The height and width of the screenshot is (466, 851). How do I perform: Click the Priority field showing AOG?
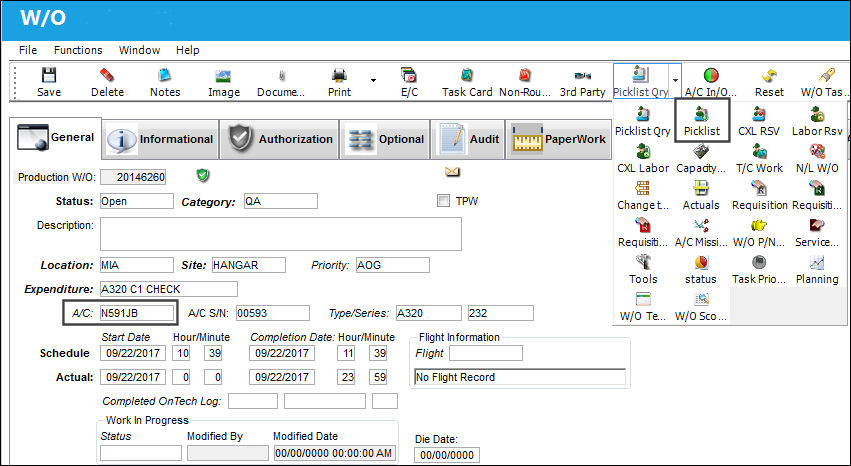pyautogui.click(x=392, y=265)
